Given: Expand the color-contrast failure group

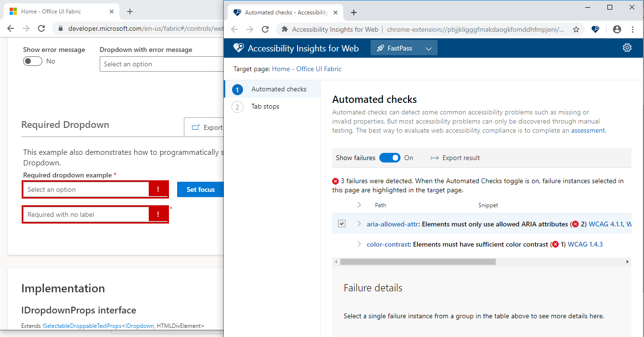Looking at the screenshot, I should [x=358, y=244].
